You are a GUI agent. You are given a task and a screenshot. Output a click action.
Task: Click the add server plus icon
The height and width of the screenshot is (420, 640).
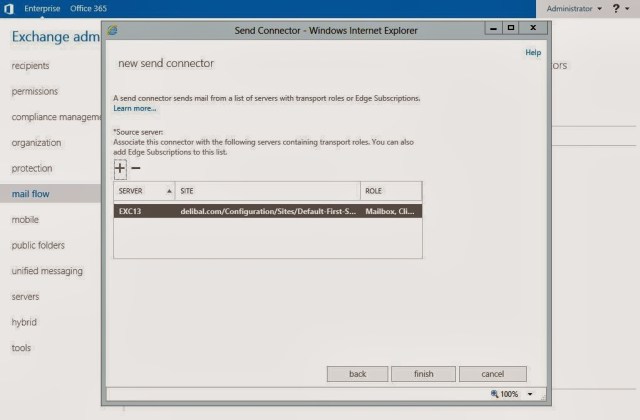point(120,168)
